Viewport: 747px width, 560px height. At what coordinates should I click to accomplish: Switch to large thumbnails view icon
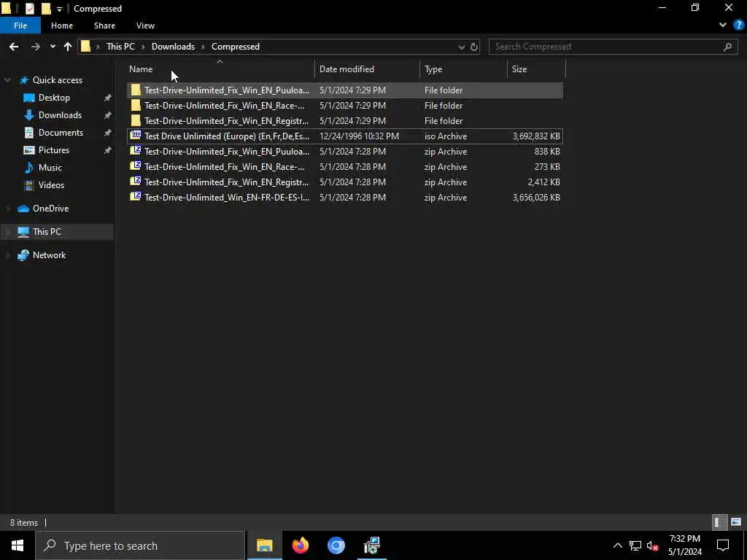[x=735, y=522]
